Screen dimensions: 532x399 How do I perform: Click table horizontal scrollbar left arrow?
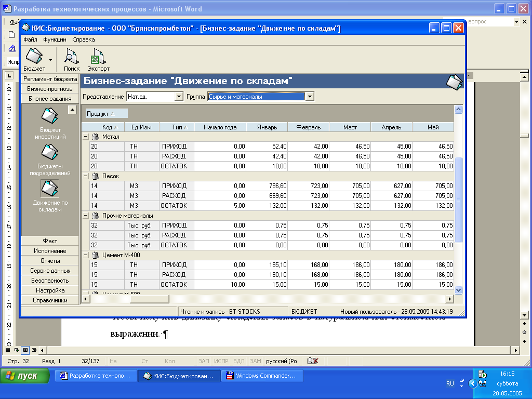click(x=86, y=299)
